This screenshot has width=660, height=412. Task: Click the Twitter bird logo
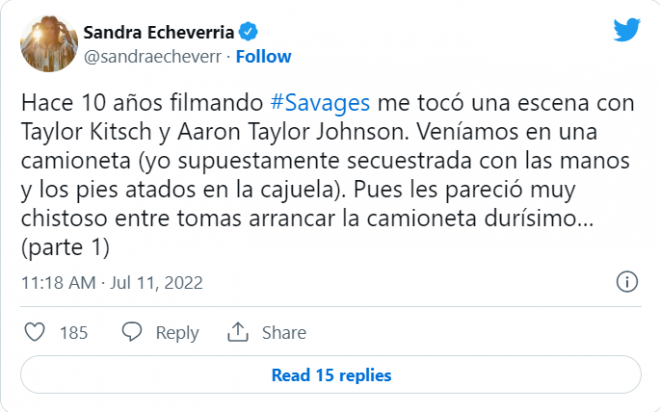(626, 31)
